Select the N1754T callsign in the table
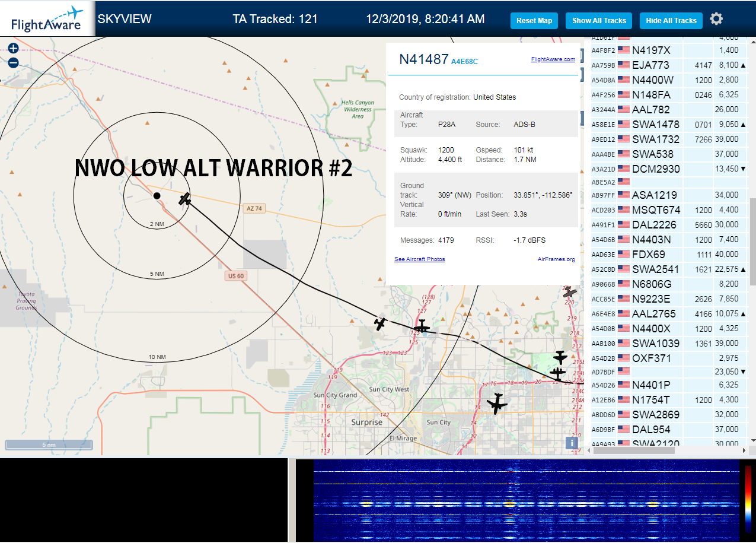756x543 pixels. click(650, 400)
